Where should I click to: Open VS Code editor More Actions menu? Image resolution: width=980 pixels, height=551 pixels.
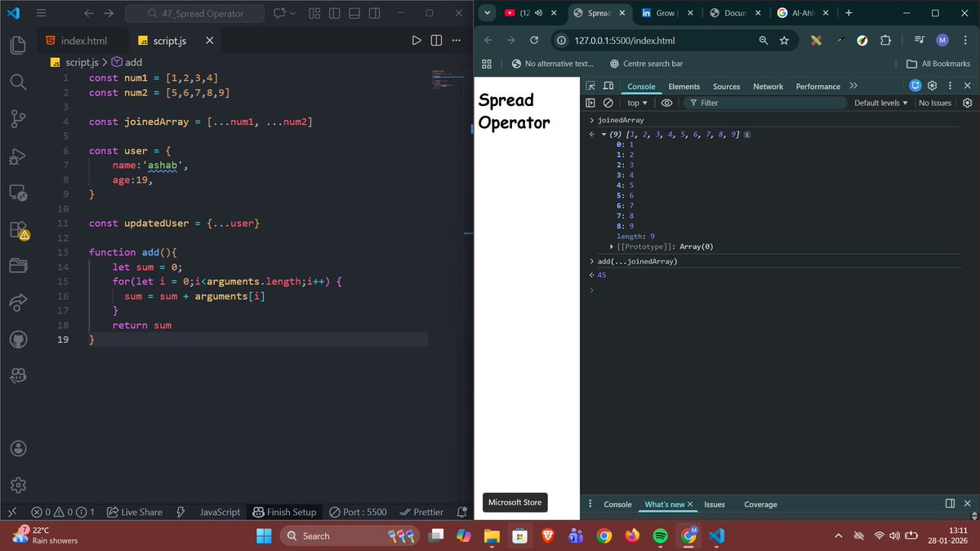[x=457, y=41]
